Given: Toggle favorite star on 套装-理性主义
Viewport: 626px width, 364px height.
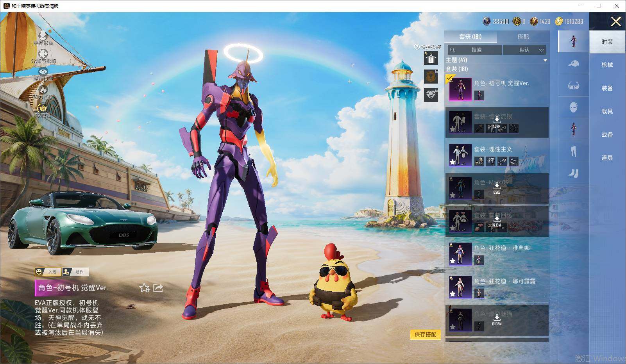Looking at the screenshot, I should [453, 162].
